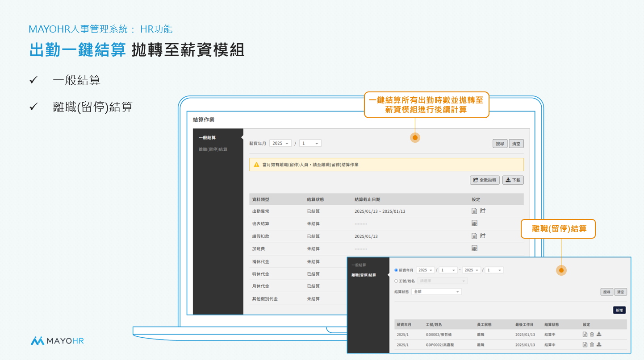
Task: Select 一般結算 tab in laptop sidebar
Action: [x=207, y=137]
